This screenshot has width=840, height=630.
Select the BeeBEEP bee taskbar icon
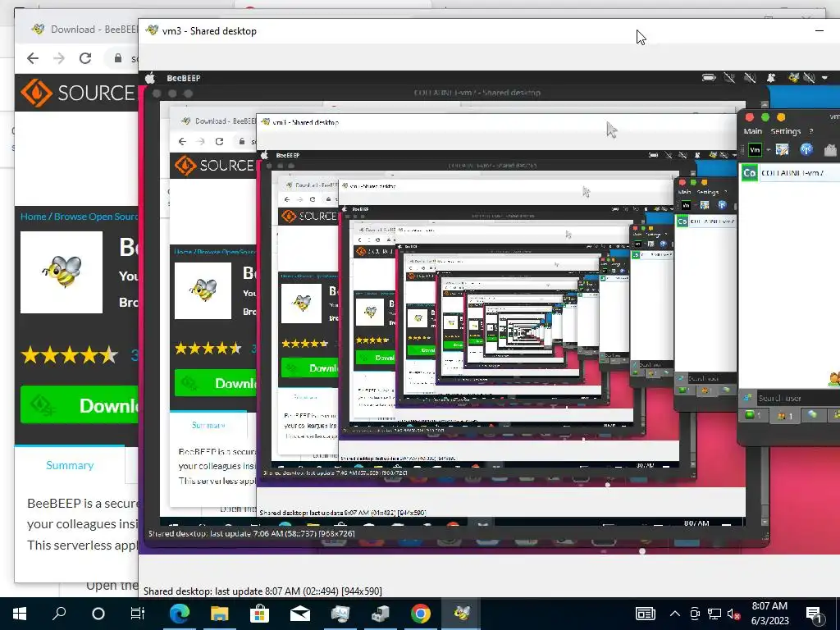pos(461,614)
